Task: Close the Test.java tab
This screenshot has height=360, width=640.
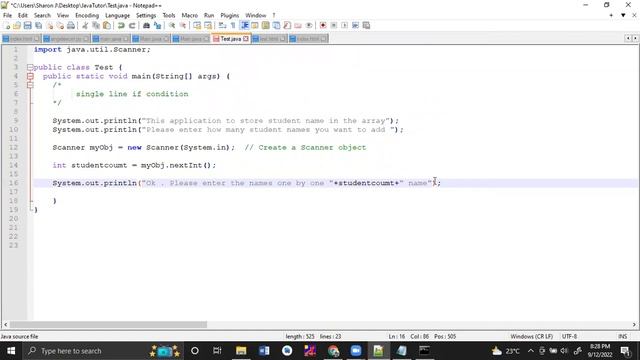Action: [246, 39]
